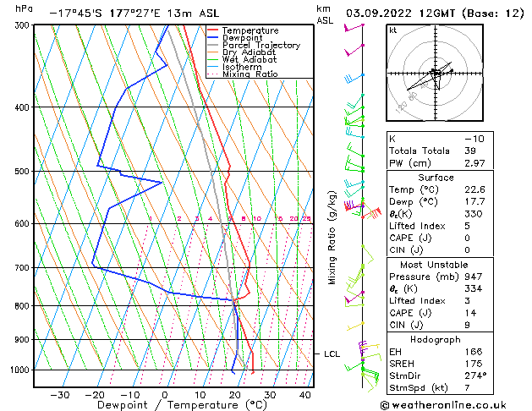Click the 1000 pressure level label
The width and height of the screenshot is (532, 411).
22,370
